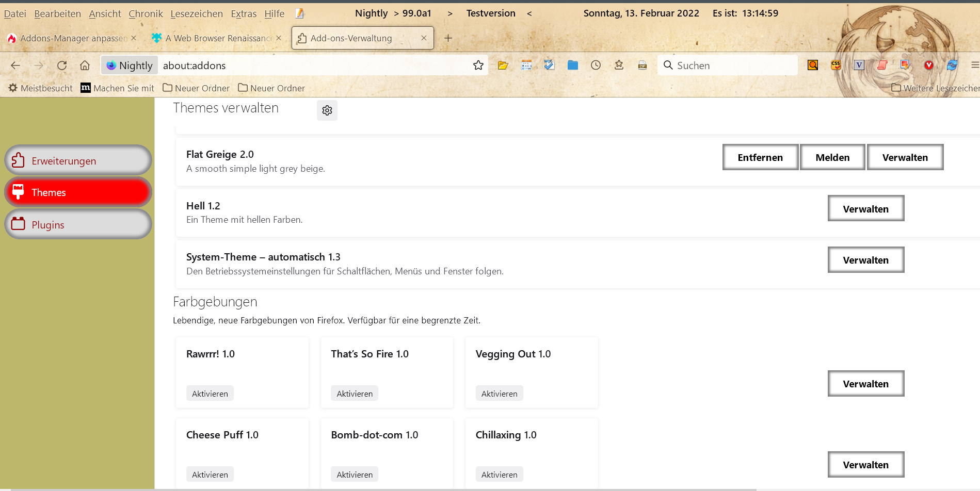This screenshot has height=491, width=980.
Task: Select the Add-ons-Verwaltung tab
Action: pyautogui.click(x=362, y=38)
